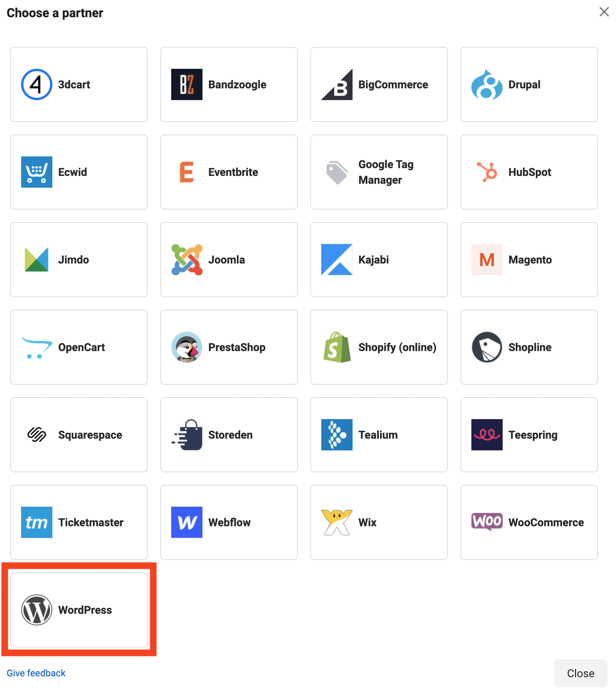Select Shopline partner name
The image size is (616, 692).
click(x=530, y=347)
